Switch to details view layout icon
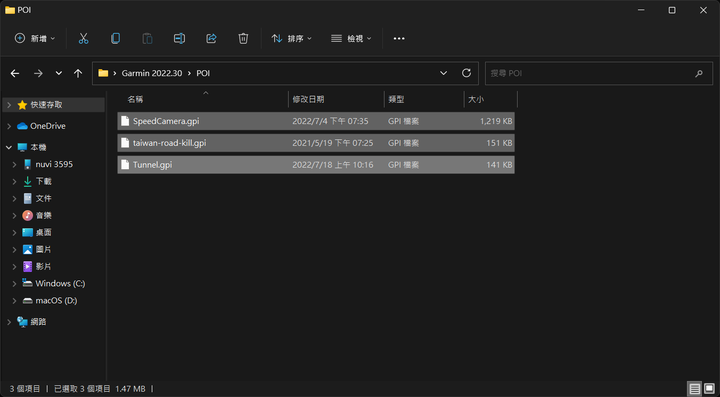The image size is (720, 397). (695, 389)
